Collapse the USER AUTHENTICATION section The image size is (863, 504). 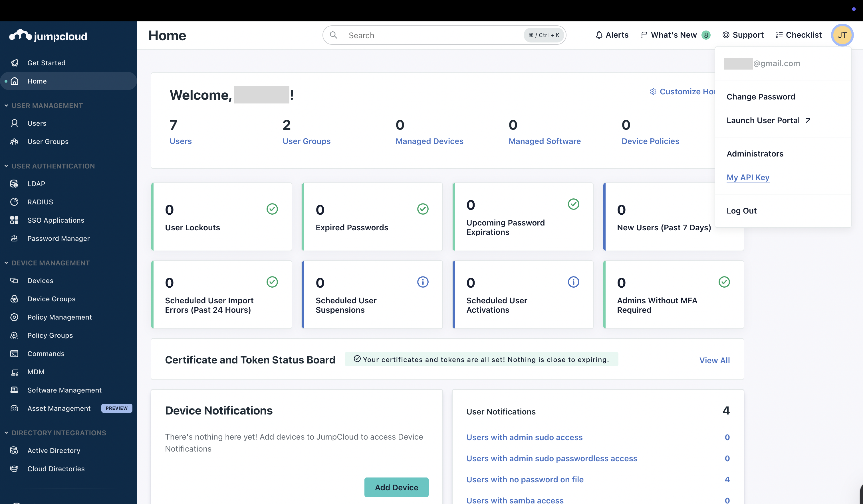[x=6, y=166]
